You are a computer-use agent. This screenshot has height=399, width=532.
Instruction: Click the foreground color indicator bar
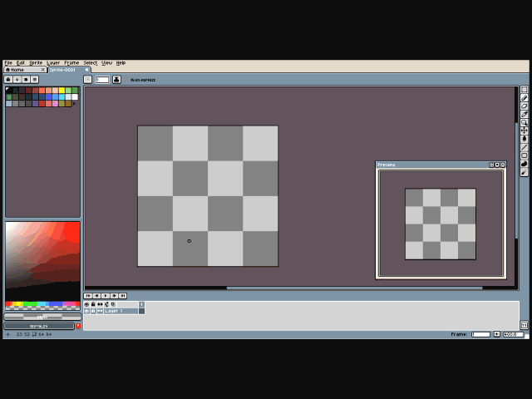tap(42, 317)
